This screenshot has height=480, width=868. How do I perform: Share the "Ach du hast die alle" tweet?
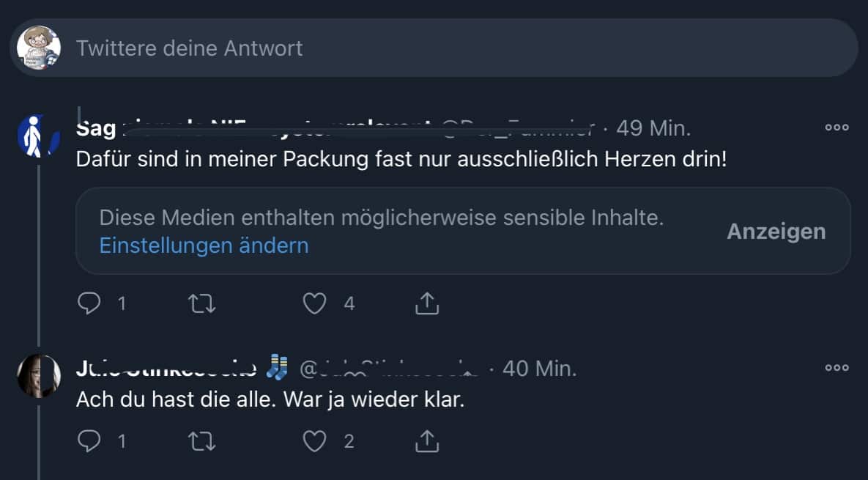click(427, 440)
